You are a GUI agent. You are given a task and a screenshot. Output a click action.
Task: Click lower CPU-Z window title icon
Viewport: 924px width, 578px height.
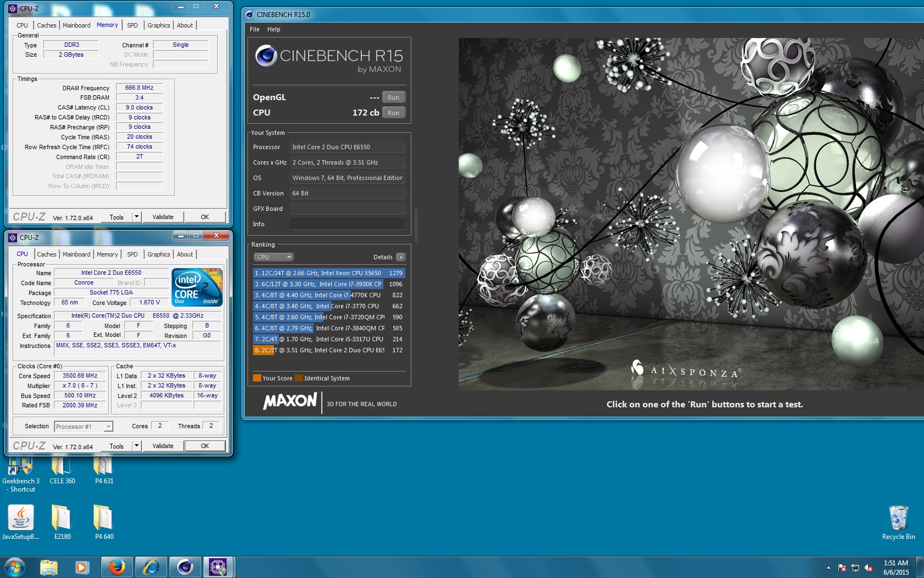coord(13,238)
